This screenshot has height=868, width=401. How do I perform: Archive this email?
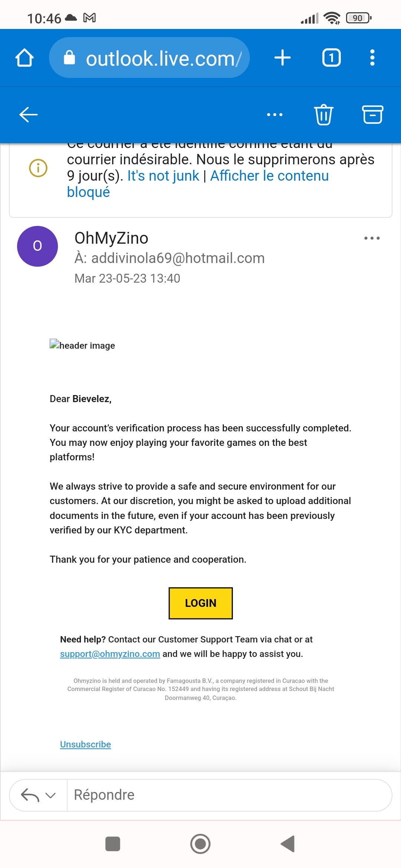click(372, 114)
